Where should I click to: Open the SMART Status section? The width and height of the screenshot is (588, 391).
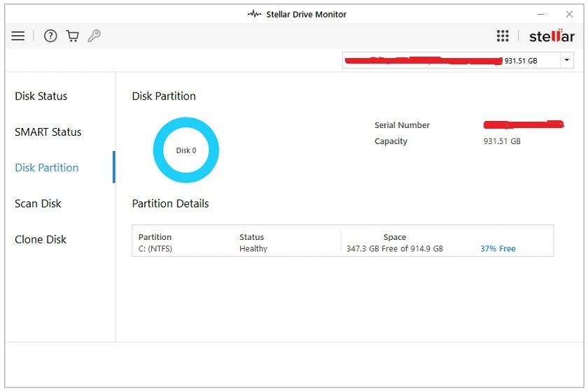click(48, 132)
